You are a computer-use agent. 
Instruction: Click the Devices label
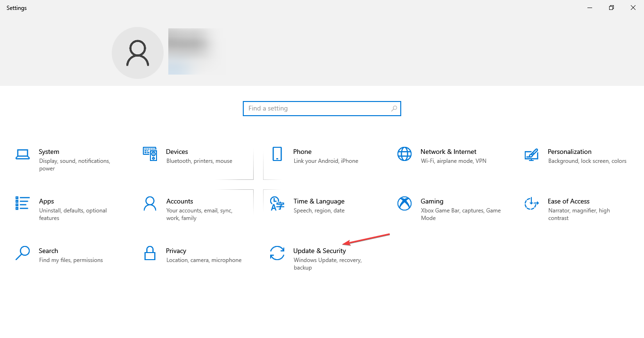point(177,152)
